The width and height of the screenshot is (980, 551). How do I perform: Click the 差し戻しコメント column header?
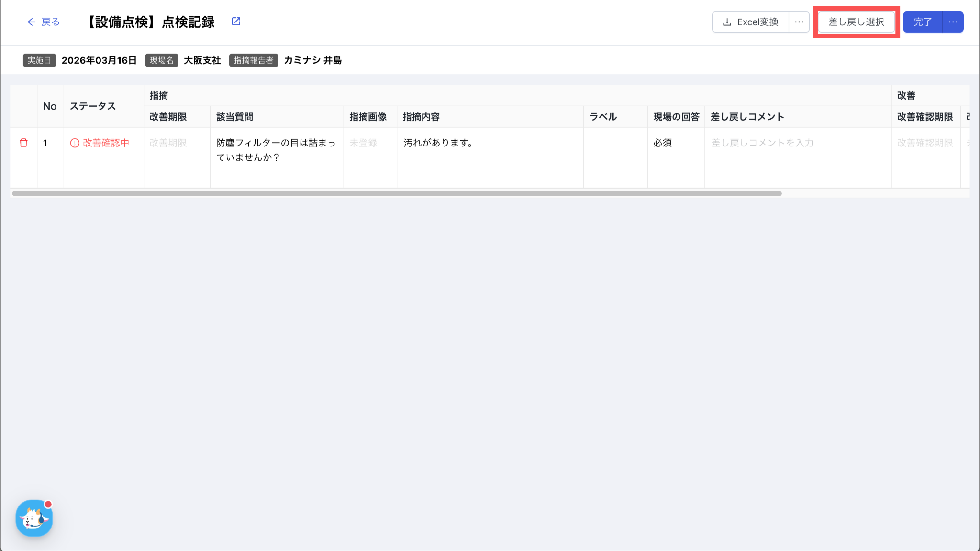click(747, 117)
